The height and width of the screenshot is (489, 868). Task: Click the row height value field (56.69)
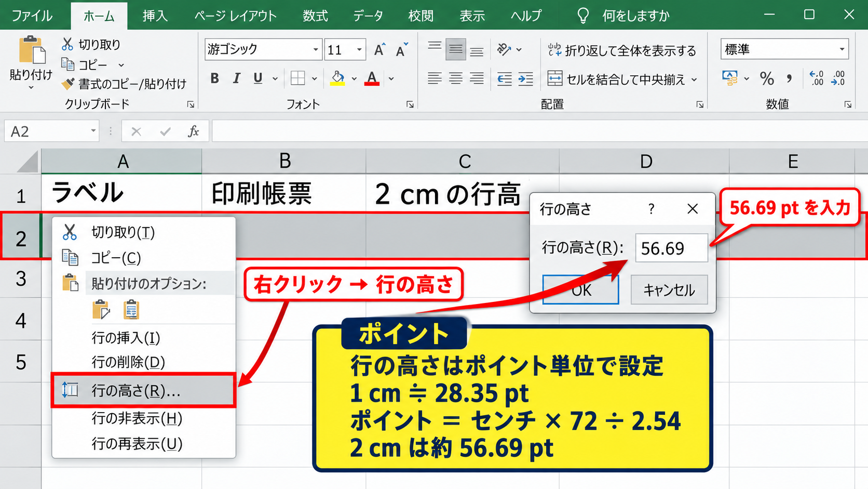pyautogui.click(x=671, y=248)
